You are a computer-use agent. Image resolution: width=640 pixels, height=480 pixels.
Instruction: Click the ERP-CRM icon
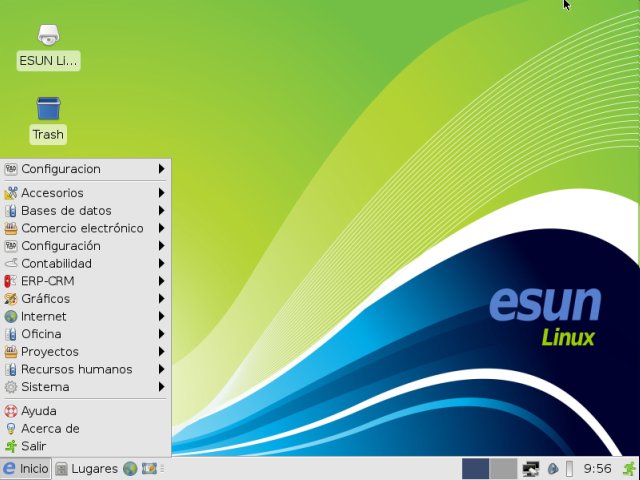[11, 281]
